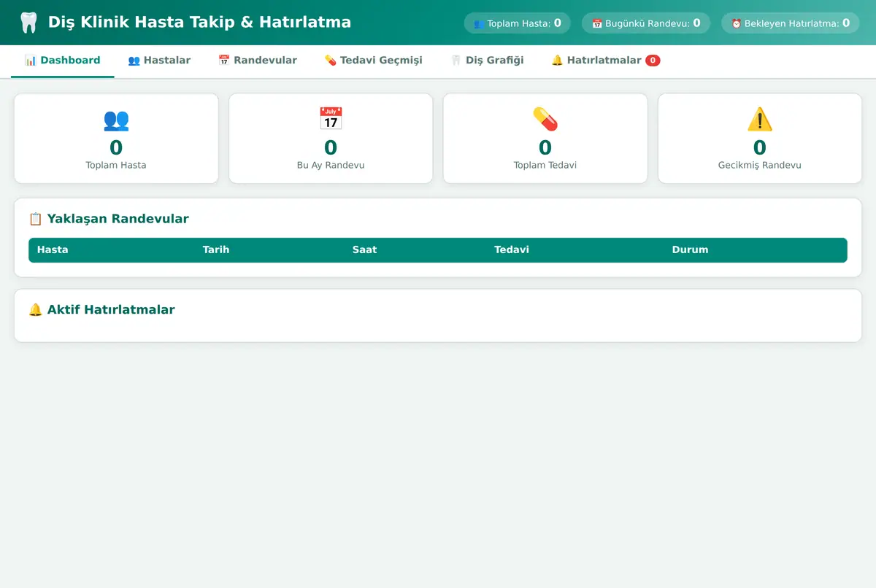Click the red Hatırlatmalar count badge
The image size is (876, 588).
653,61
